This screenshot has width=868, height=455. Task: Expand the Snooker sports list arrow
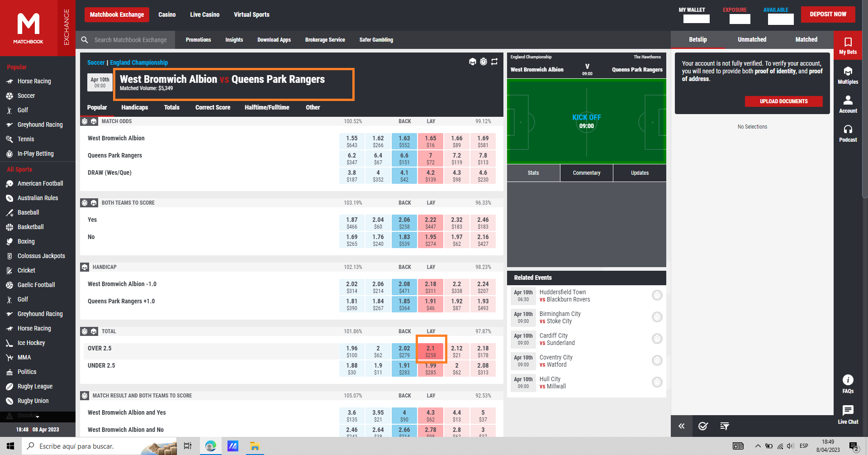[38, 416]
